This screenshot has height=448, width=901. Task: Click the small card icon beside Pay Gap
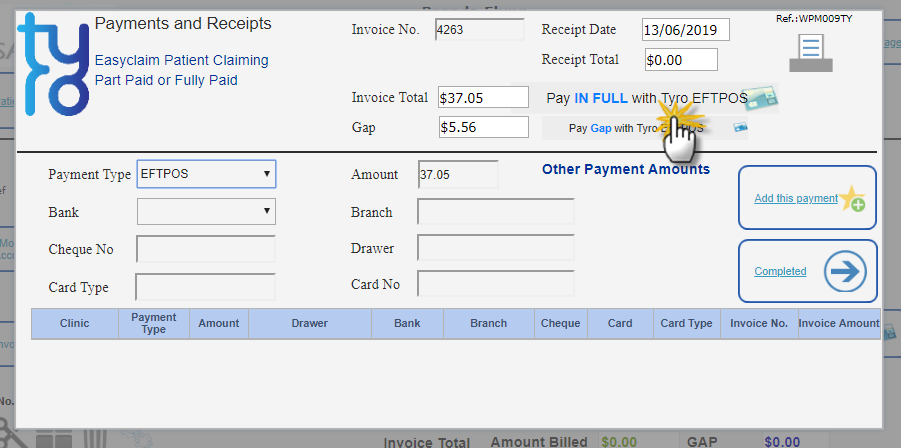pos(740,128)
